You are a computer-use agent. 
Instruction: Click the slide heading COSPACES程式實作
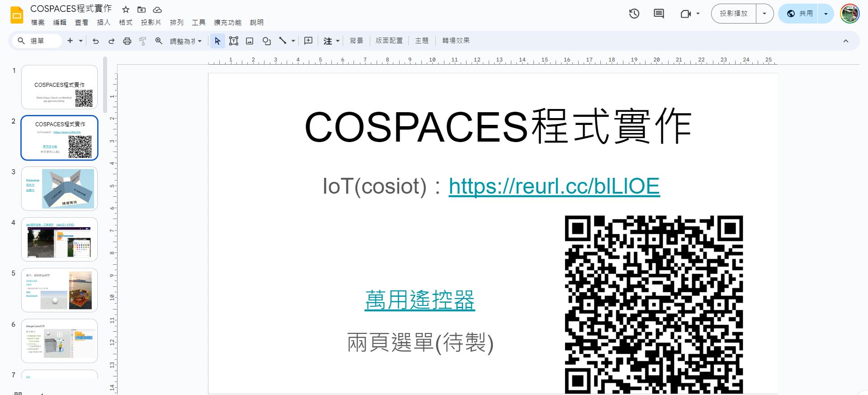pyautogui.click(x=498, y=127)
